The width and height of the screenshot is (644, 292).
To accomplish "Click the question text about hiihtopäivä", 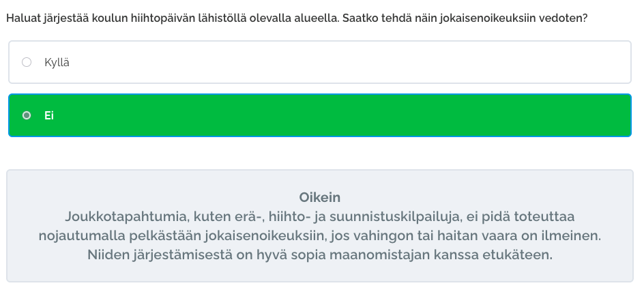I will point(296,18).
